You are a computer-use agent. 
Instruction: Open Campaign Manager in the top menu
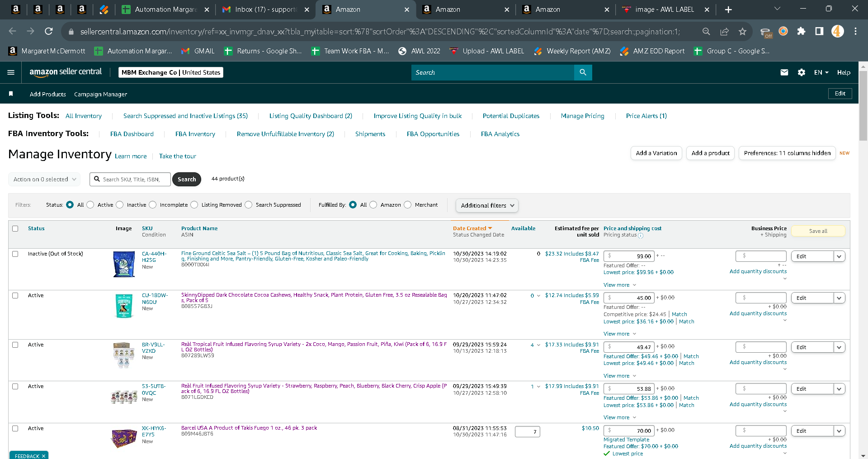[100, 94]
